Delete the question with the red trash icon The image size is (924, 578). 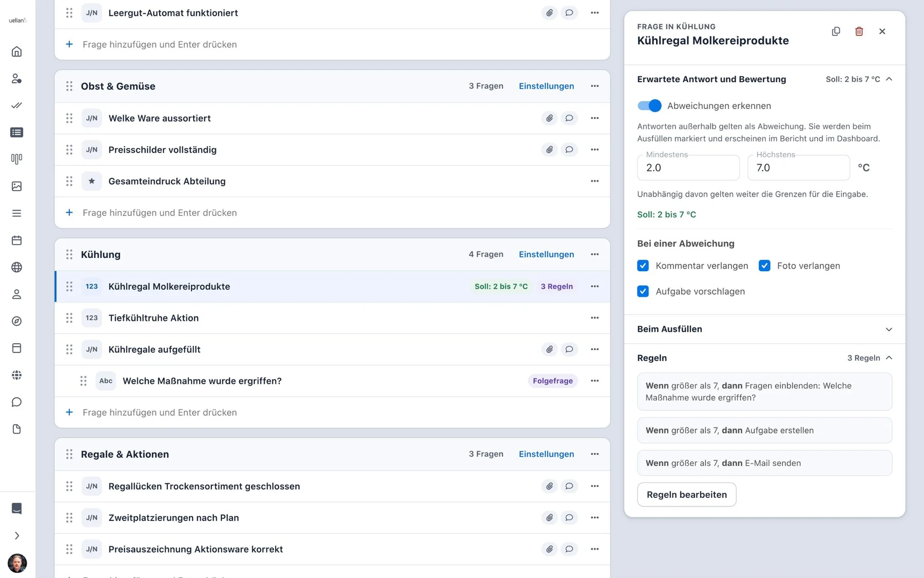(859, 31)
